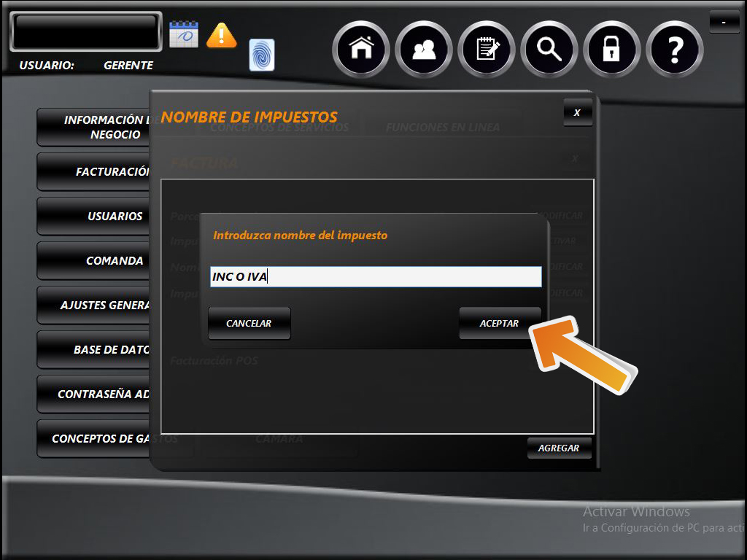The image size is (747, 560).
Task: Click the yellow warning alert icon
Action: [222, 35]
